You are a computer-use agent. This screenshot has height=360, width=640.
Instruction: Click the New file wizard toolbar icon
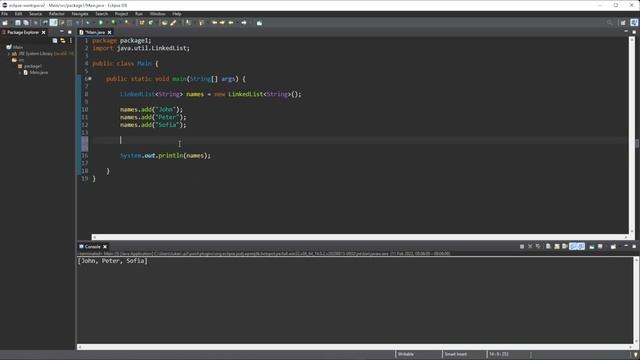point(5,23)
